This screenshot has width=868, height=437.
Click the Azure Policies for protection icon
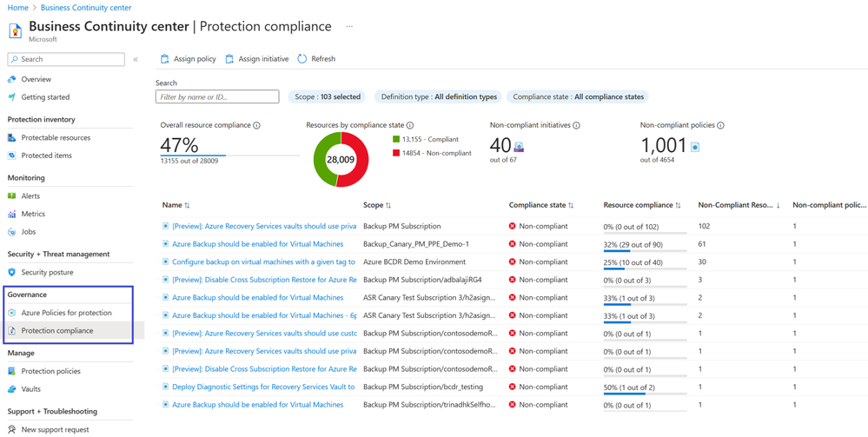(x=11, y=313)
